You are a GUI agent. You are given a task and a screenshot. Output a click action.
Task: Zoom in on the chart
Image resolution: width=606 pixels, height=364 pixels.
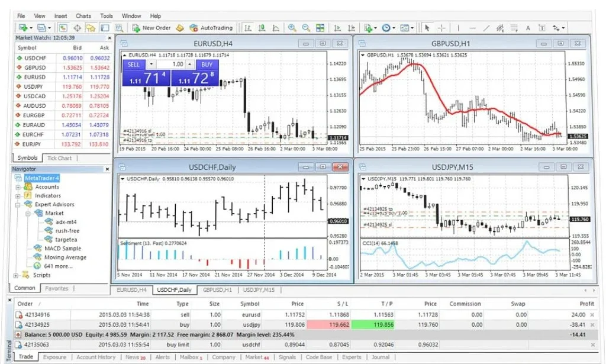click(292, 28)
